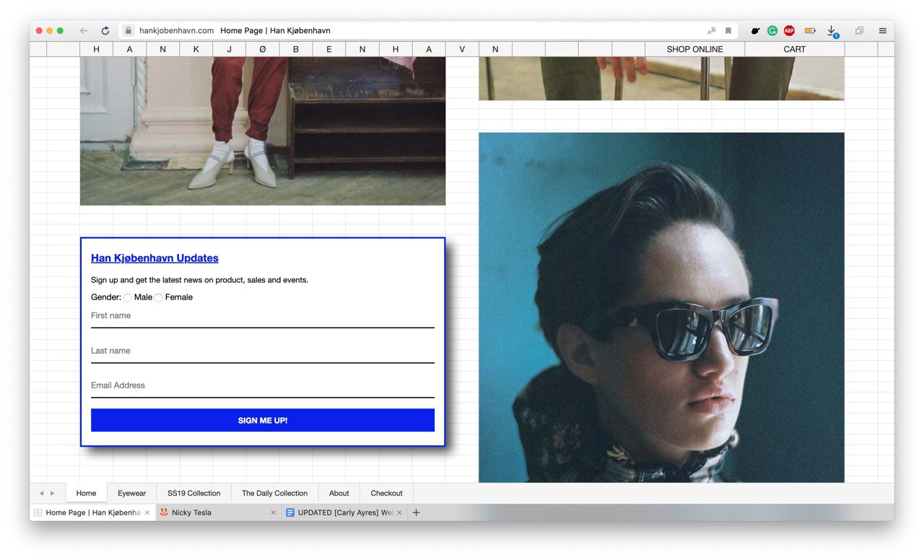Image resolution: width=924 pixels, height=560 pixels.
Task: Switch to the Home sheet tab
Action: [86, 493]
